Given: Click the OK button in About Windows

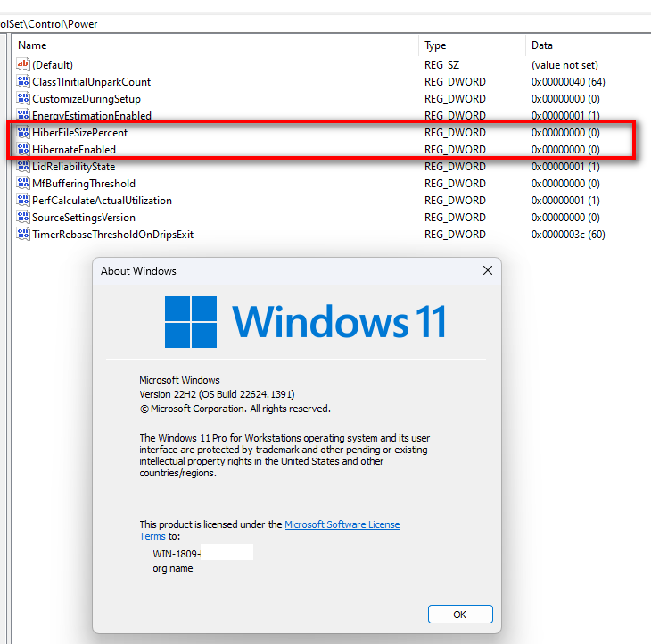Looking at the screenshot, I should click(x=460, y=614).
